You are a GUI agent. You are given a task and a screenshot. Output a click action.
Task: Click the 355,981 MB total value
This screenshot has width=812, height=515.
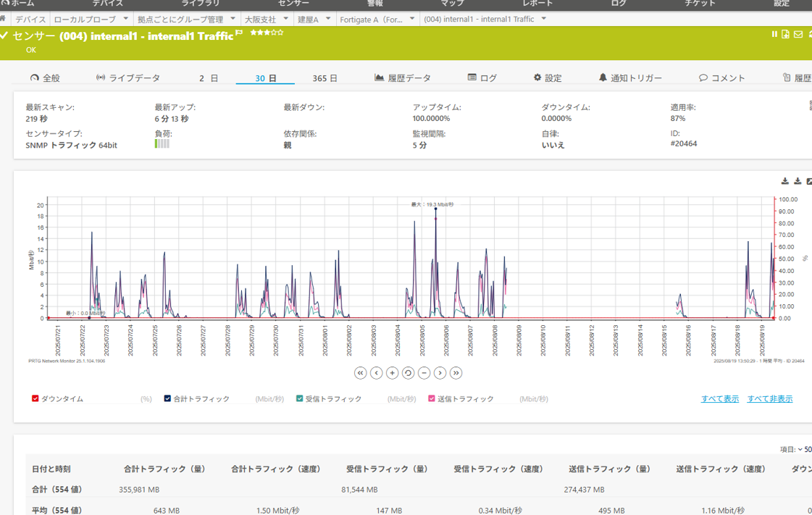click(x=139, y=490)
